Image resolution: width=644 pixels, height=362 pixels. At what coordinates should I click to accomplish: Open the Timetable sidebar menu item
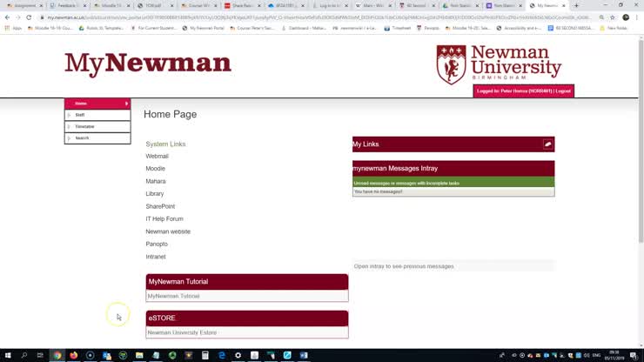click(x=97, y=126)
